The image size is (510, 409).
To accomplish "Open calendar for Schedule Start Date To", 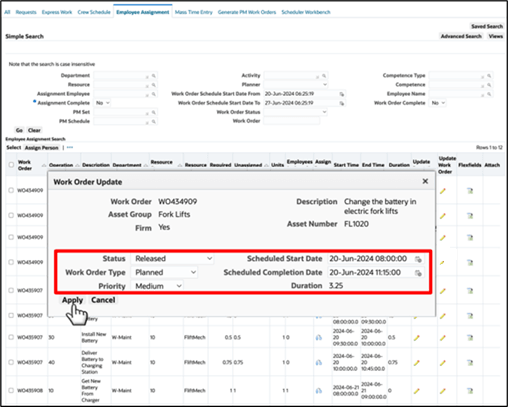I will [342, 104].
